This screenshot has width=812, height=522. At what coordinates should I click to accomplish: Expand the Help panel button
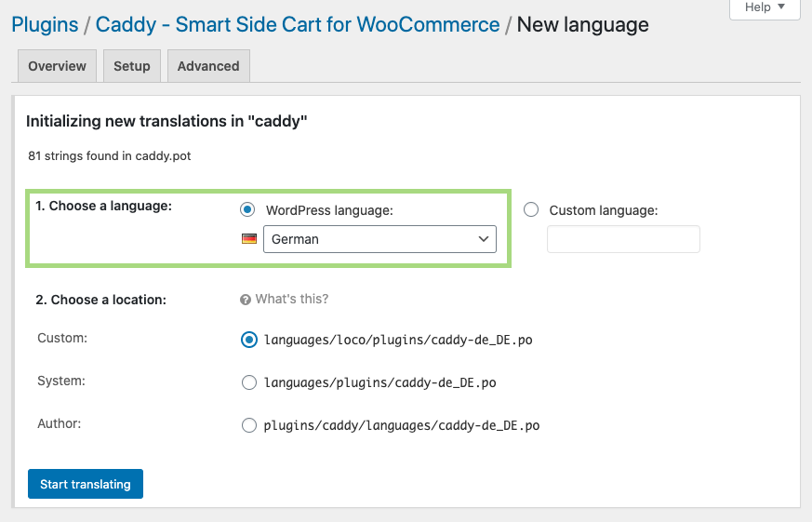[765, 7]
